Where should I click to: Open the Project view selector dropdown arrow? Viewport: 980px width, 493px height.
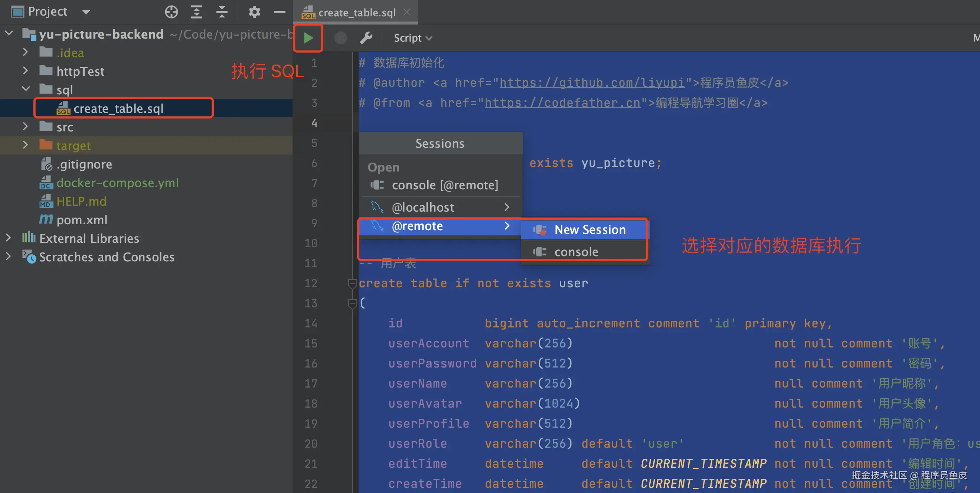click(86, 12)
